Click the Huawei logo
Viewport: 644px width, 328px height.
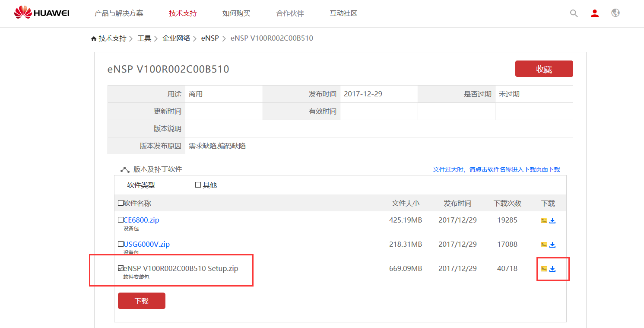coord(41,13)
